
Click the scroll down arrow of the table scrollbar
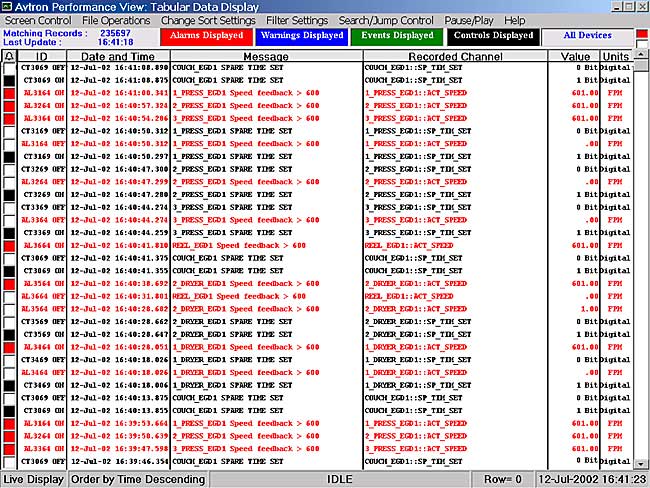tap(641, 464)
